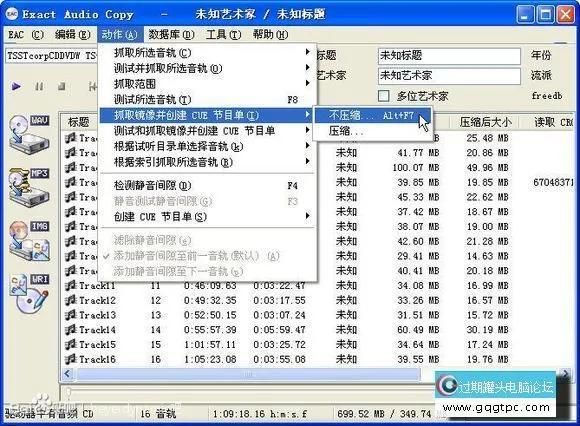Open the 动作 (A) menu
This screenshot has height=426, width=580.
click(x=119, y=35)
